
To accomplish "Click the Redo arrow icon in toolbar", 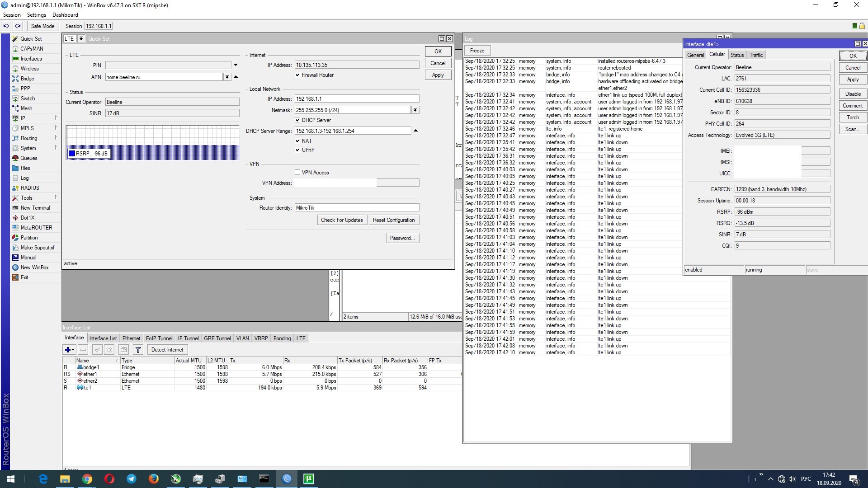I will point(18,26).
